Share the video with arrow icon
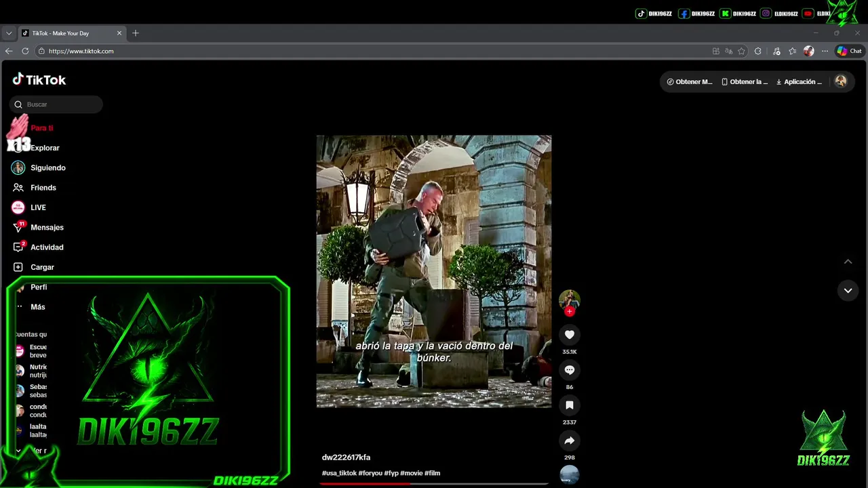Viewport: 868px width, 488px height. [x=570, y=441]
